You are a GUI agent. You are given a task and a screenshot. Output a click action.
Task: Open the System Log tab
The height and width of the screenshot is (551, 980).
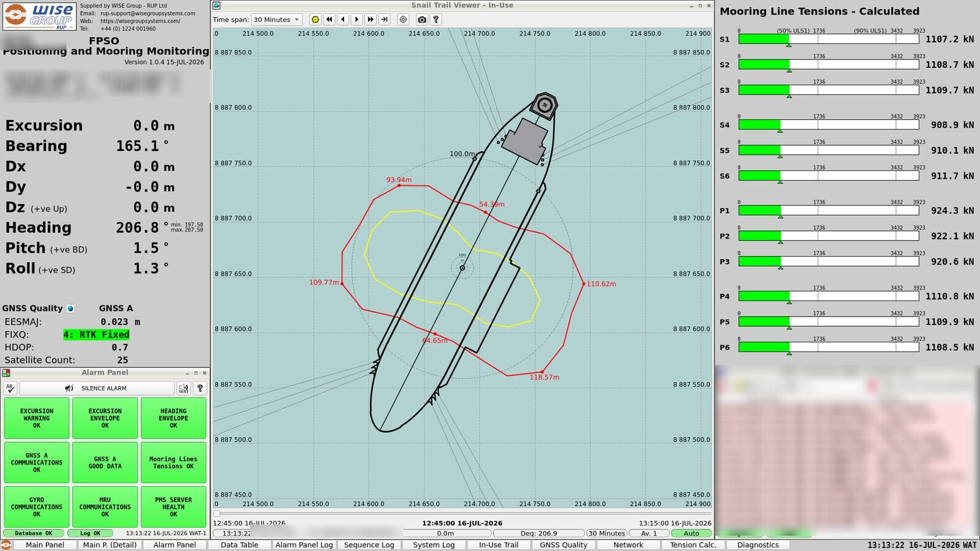pyautogui.click(x=434, y=545)
